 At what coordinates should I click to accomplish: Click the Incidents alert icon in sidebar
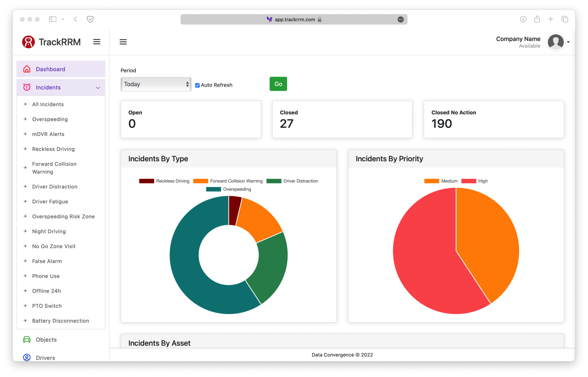pos(27,87)
